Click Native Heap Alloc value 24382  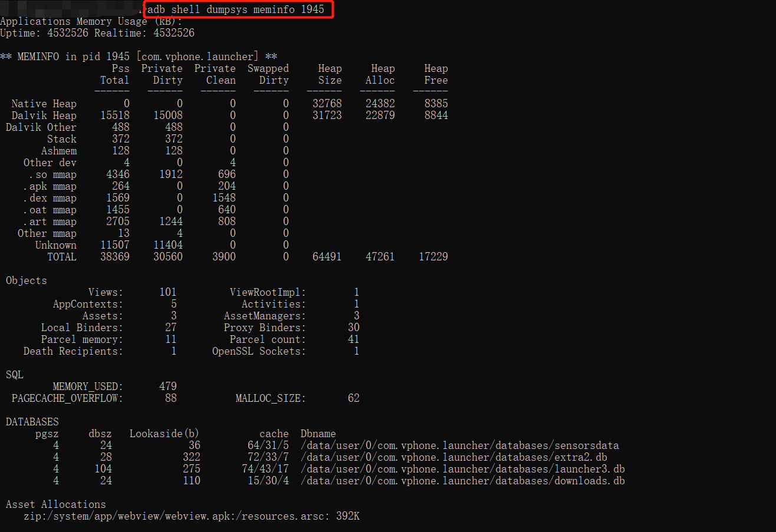[x=380, y=104]
